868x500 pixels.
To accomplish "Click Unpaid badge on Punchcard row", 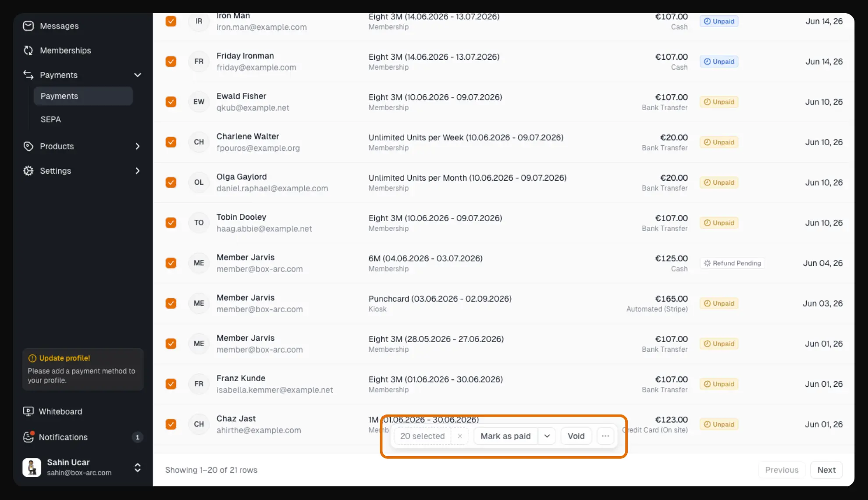I will coord(719,304).
